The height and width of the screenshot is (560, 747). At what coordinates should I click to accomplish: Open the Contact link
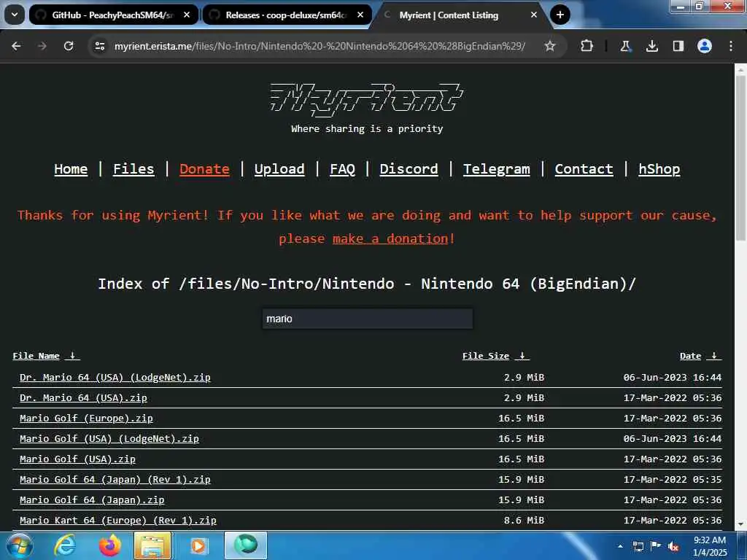coord(584,169)
